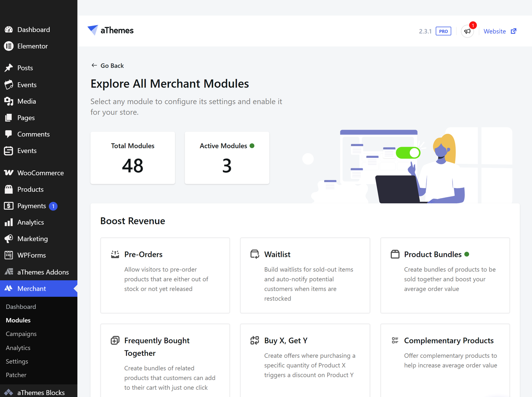The width and height of the screenshot is (532, 397).
Task: Open the Frequently Bought Together module card
Action: coord(165,360)
